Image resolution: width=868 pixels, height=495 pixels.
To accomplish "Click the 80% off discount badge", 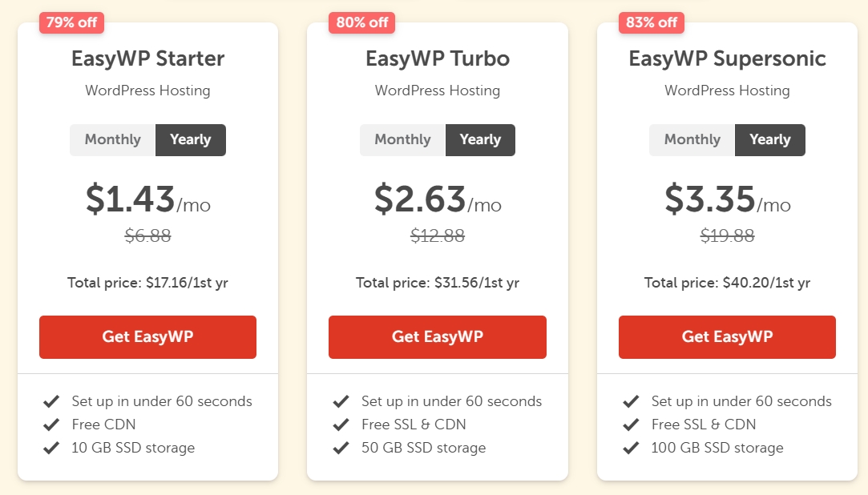I will tap(361, 22).
